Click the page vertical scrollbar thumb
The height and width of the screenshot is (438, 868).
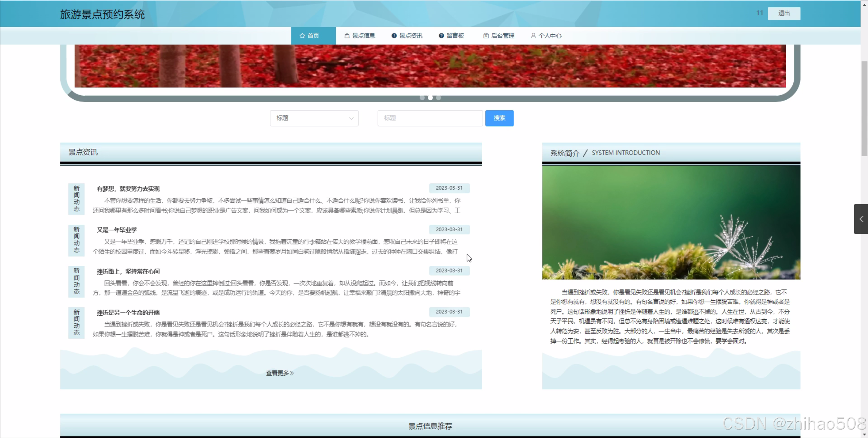click(x=864, y=108)
